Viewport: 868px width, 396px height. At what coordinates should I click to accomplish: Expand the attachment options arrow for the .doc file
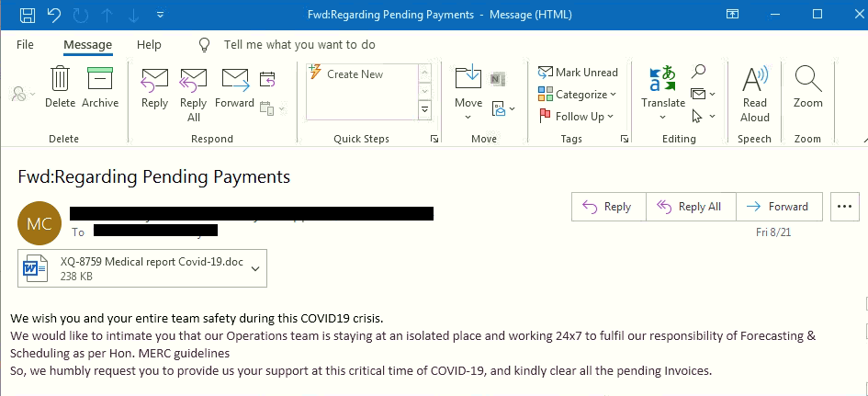(x=254, y=268)
